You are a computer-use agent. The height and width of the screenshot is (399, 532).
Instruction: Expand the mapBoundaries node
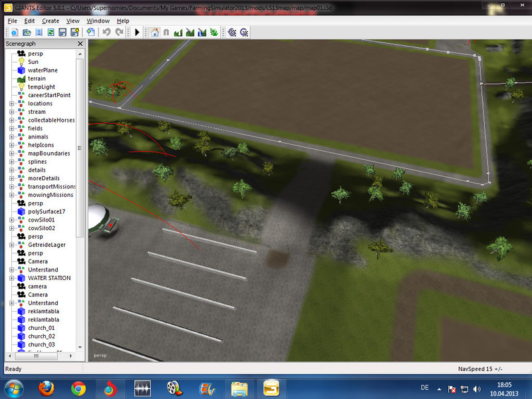point(11,154)
